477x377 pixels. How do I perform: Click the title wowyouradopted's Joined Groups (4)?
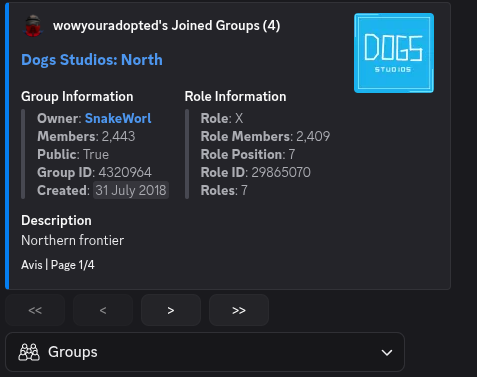pos(167,26)
